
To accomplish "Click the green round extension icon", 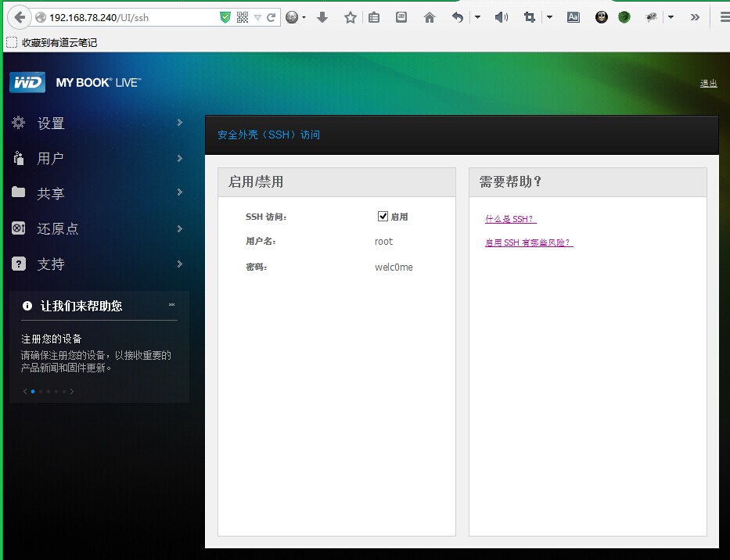I will coord(624,18).
